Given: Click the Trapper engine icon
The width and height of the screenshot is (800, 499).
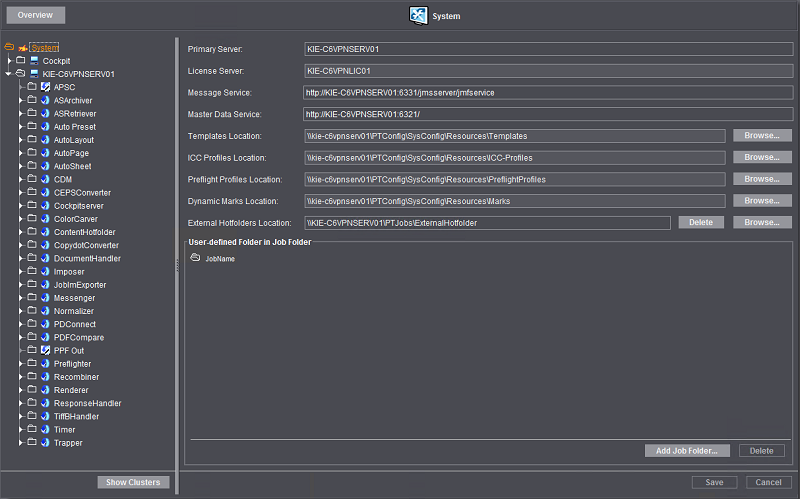Looking at the screenshot, I should pos(45,443).
